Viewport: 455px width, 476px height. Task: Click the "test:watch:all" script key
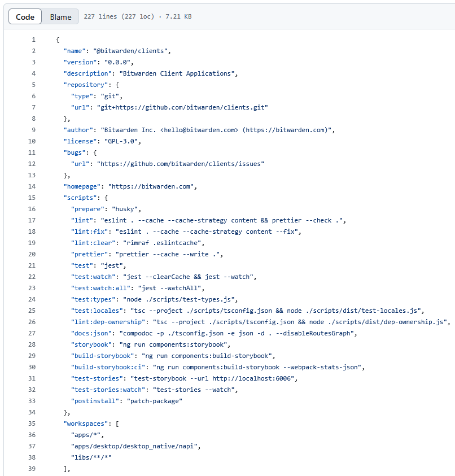[101, 288]
